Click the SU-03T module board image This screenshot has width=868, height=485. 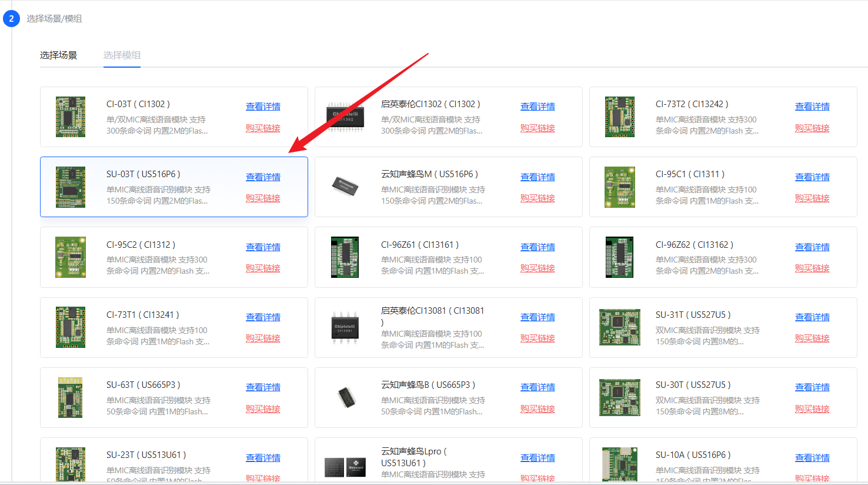(71, 187)
